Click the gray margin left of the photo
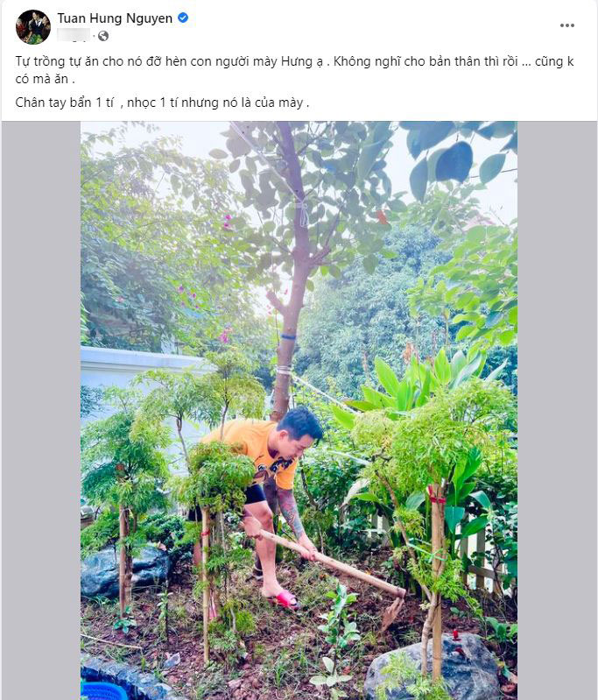The height and width of the screenshot is (700, 598). [41, 410]
